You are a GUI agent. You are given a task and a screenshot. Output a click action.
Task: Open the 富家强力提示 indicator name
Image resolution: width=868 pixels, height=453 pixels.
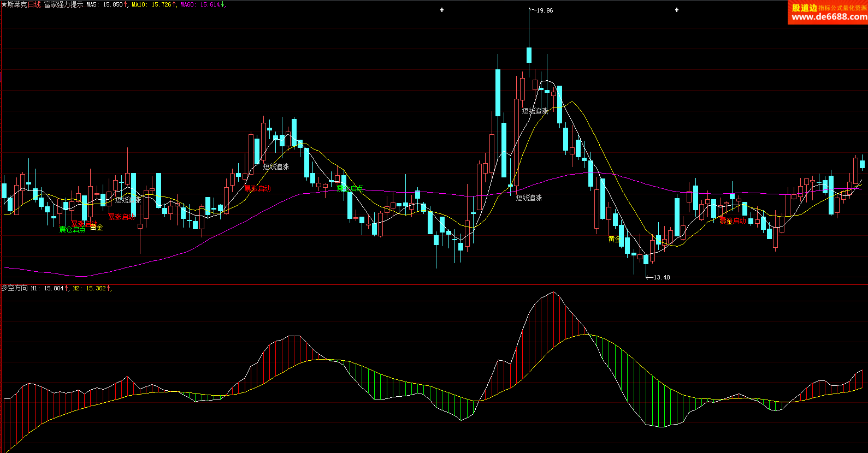pos(63,4)
